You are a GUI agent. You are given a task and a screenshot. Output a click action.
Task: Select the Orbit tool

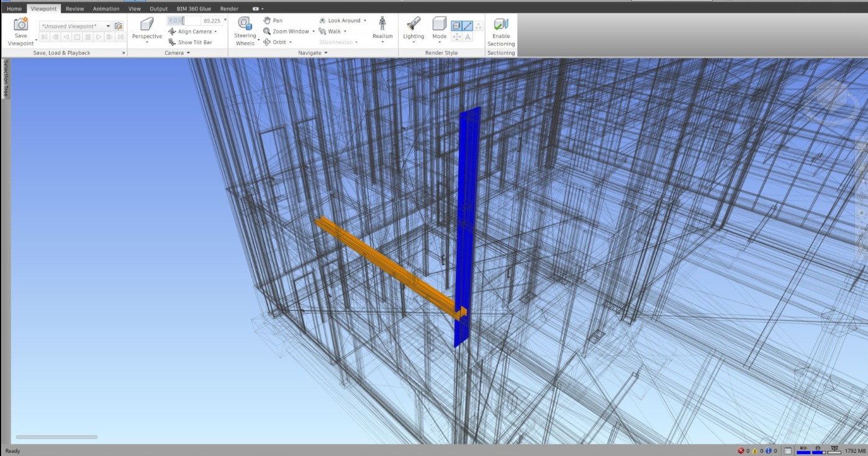(275, 42)
